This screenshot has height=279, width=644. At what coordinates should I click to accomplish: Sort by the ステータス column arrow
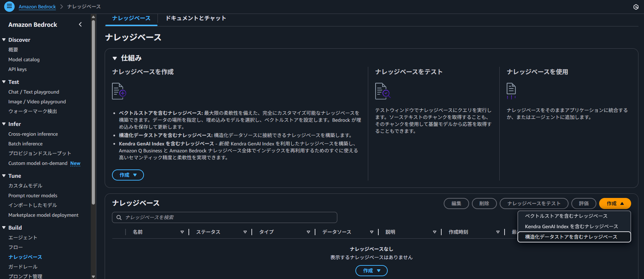(x=245, y=232)
